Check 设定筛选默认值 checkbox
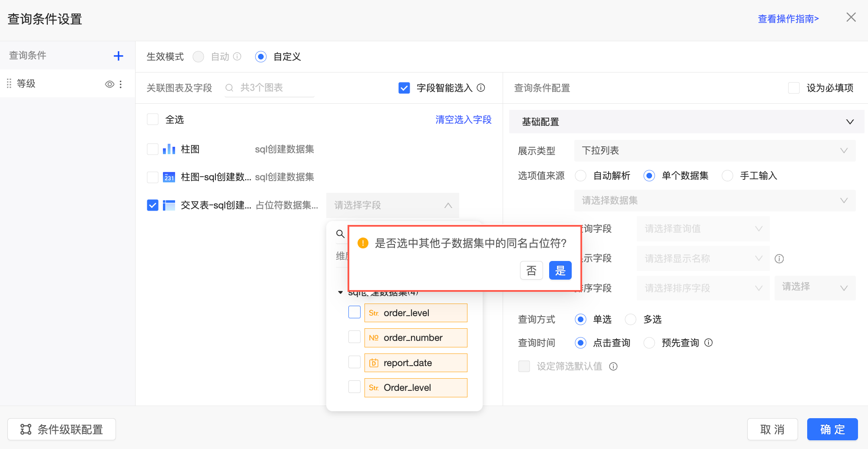Screen dimensions: 868x449 524,366
